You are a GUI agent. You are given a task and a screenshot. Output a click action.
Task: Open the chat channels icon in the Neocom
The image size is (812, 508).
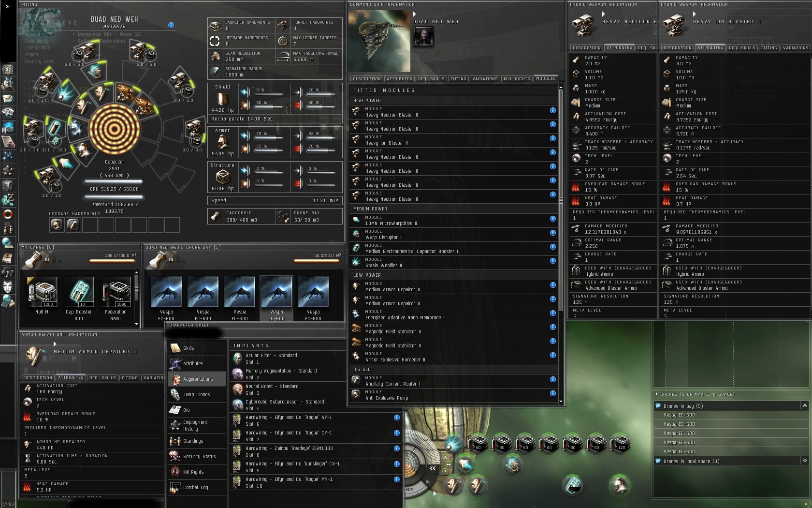(x=8, y=228)
